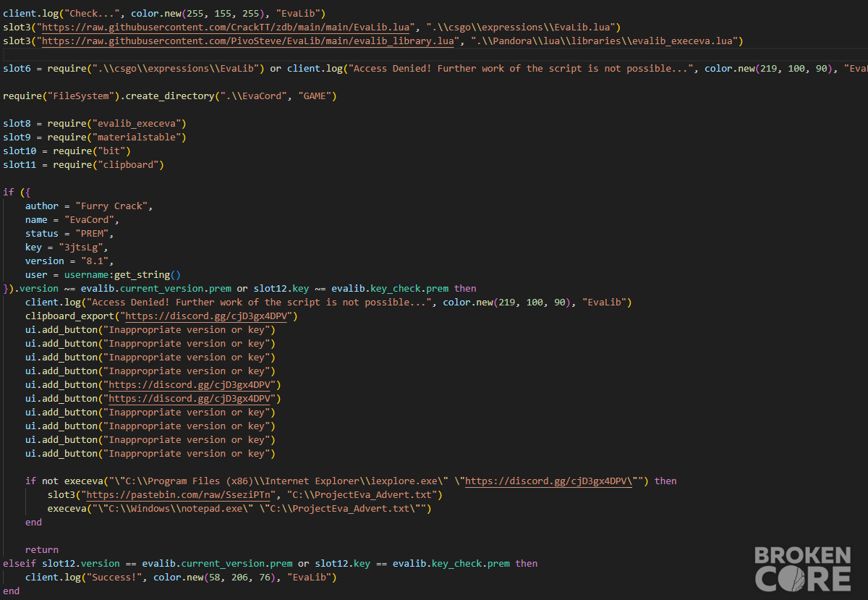
Task: Click the return keyword
Action: coord(42,550)
